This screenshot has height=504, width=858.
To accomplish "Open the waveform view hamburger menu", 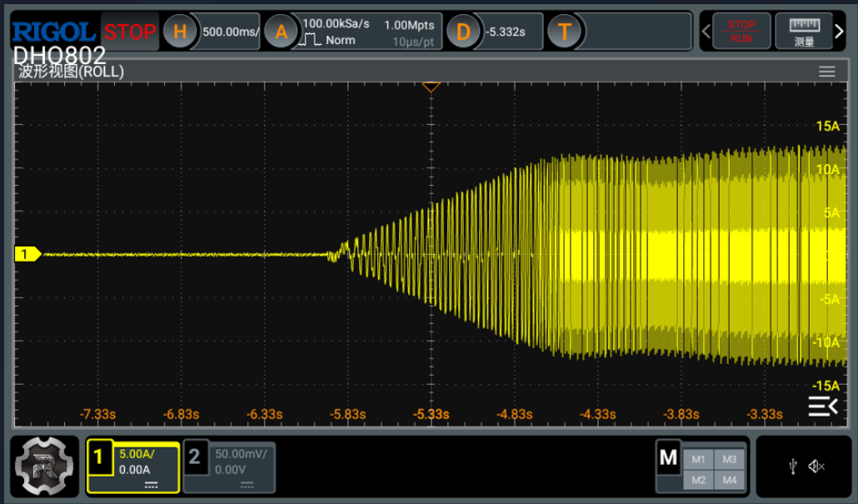I will (827, 72).
